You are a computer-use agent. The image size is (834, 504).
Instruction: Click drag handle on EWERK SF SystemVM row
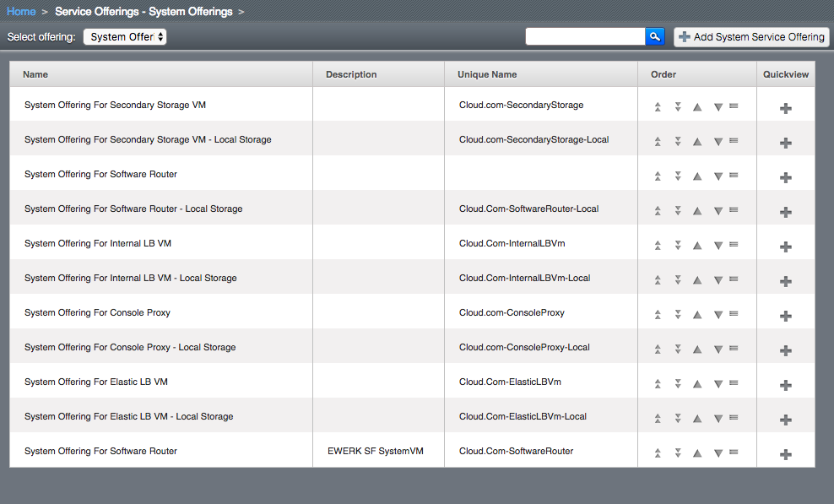pos(734,452)
